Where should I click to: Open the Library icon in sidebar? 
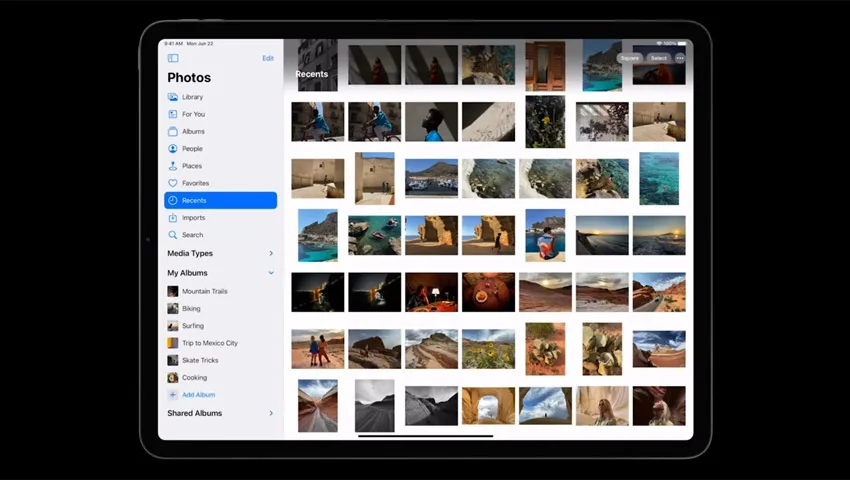tap(172, 97)
